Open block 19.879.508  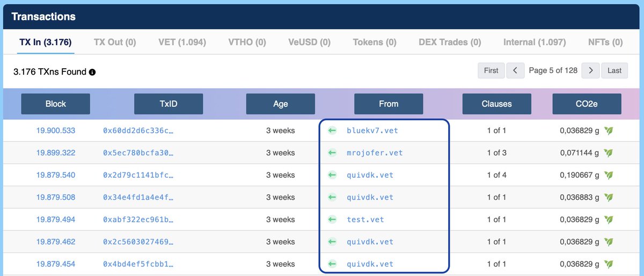coord(56,197)
